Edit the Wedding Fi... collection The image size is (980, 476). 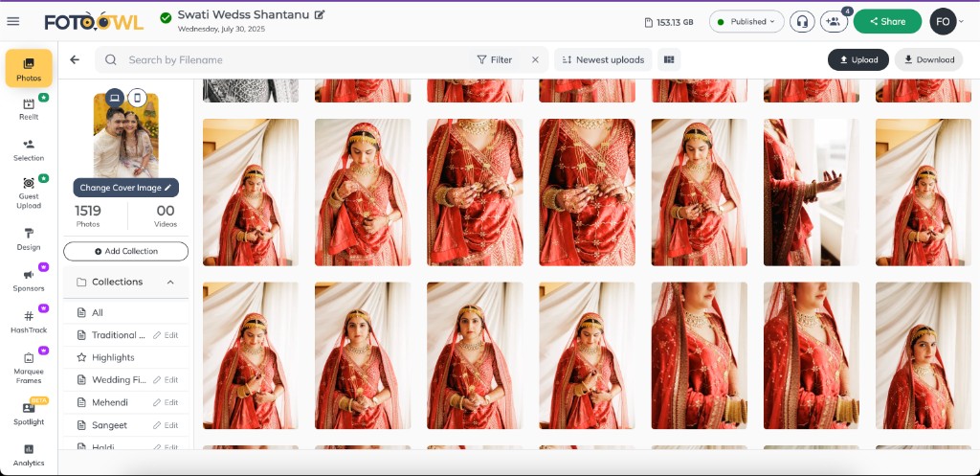[x=167, y=379]
